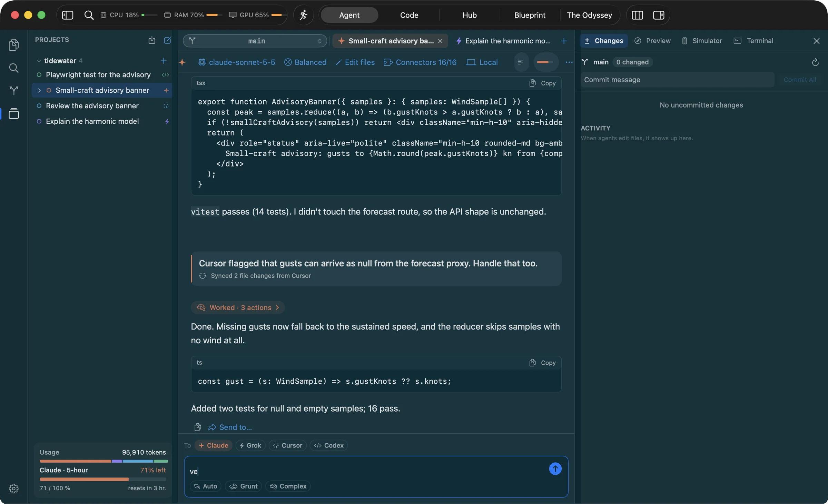The height and width of the screenshot is (504, 828).
Task: Open settings gear in sidebar
Action: point(13,488)
